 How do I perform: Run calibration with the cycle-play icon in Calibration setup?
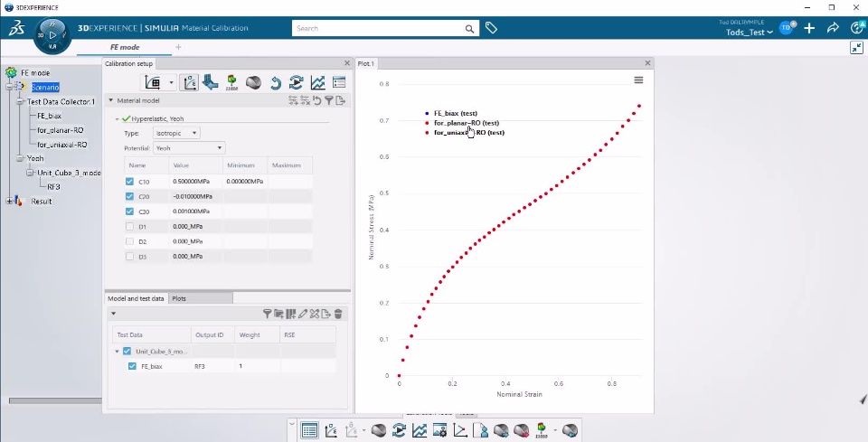[x=297, y=82]
